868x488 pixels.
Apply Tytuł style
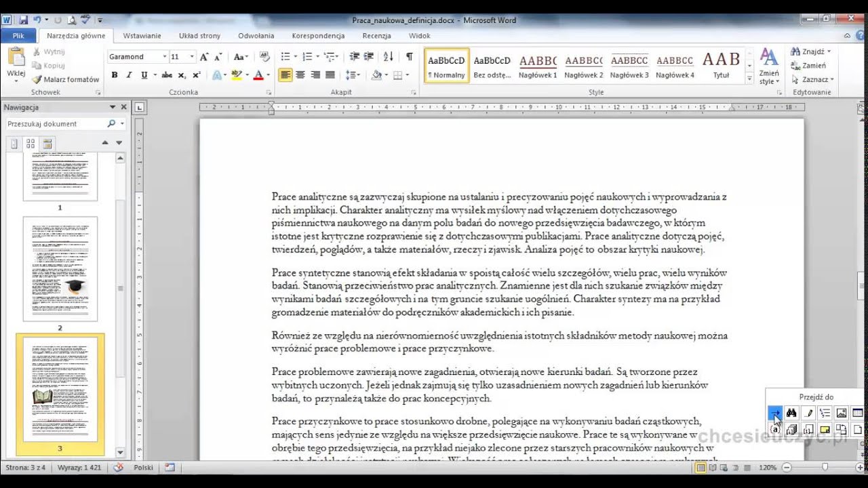coord(721,66)
